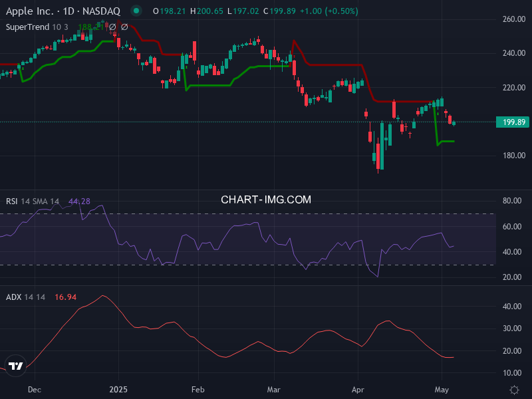532x399 pixels.
Task: Click the ADX indicator label
Action: 13,297
